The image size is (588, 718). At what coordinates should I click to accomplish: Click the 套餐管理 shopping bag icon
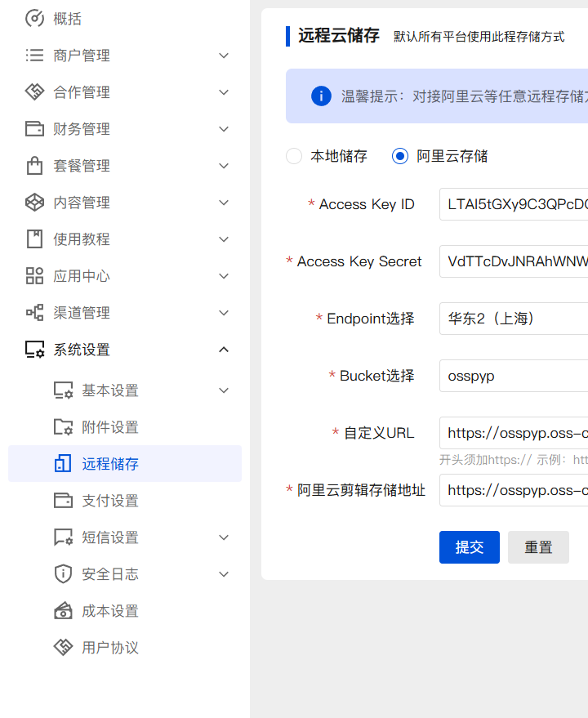[x=34, y=166]
